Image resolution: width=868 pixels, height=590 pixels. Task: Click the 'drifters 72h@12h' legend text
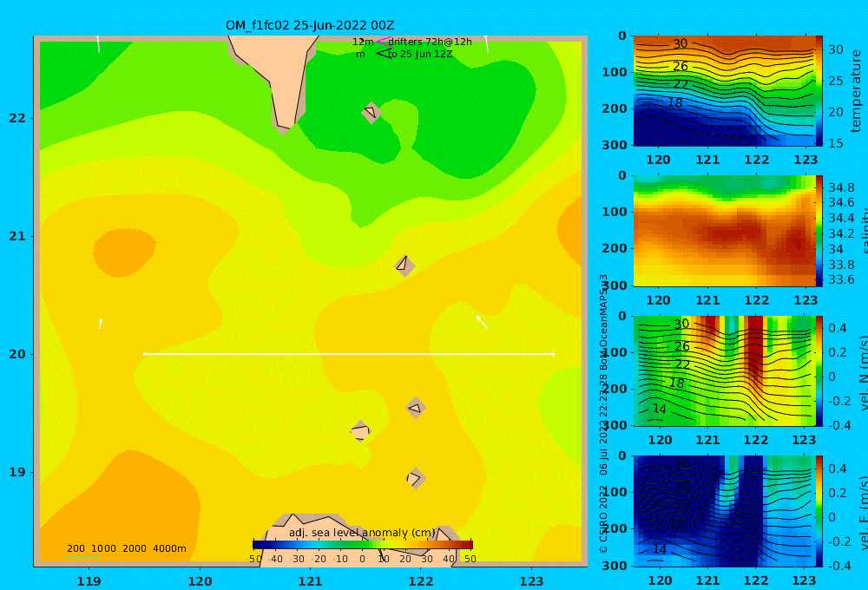click(x=431, y=42)
